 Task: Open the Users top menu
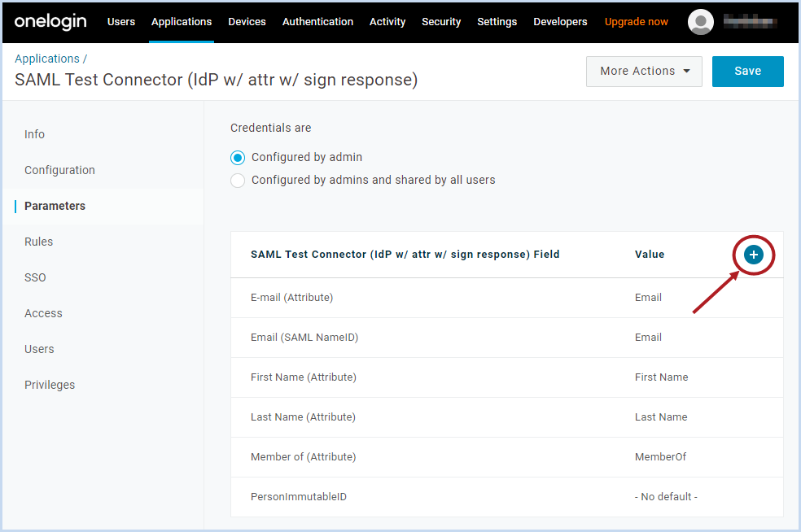coord(121,22)
